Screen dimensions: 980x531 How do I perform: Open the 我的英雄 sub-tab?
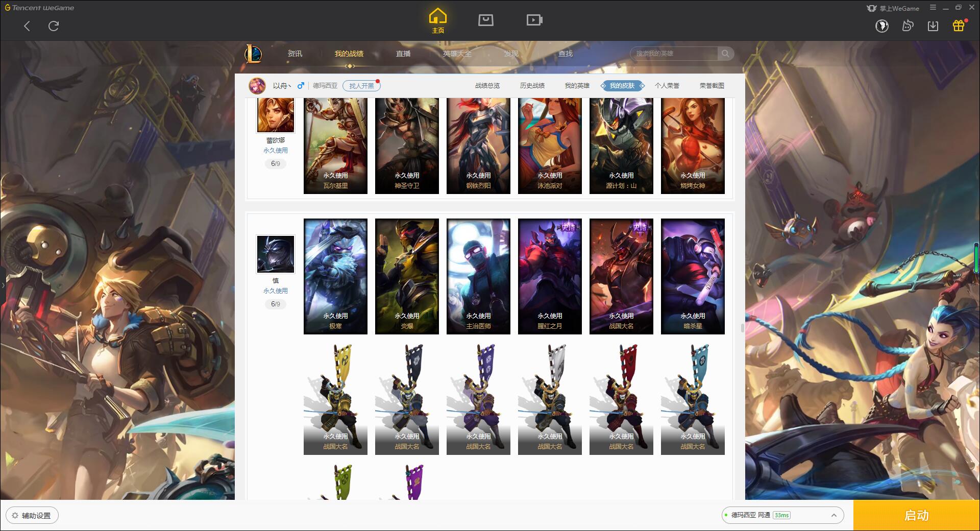(x=577, y=86)
